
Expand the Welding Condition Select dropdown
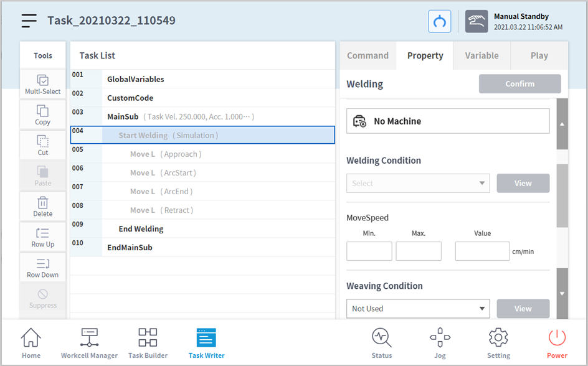coord(417,184)
